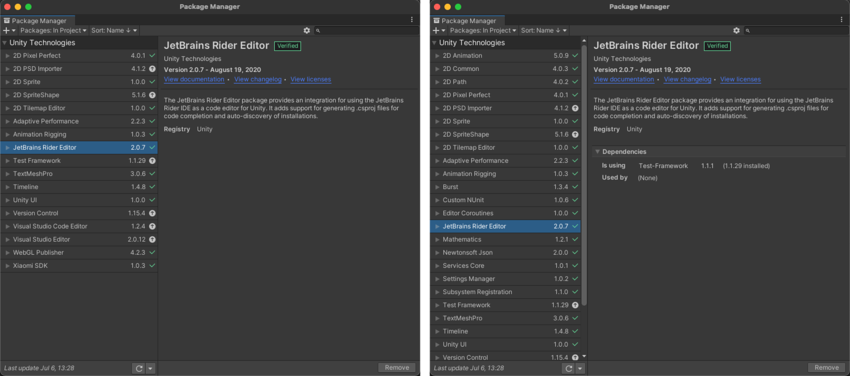Click Test-Framework under Is using

pyautogui.click(x=663, y=166)
